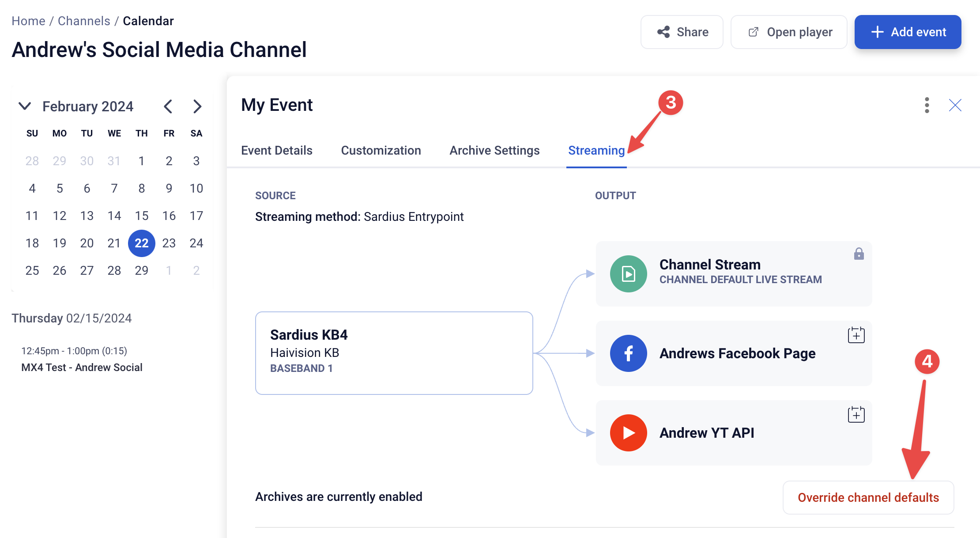This screenshot has height=538, width=980.
Task: Click the schedule-add icon on Andrew YT API
Action: (x=856, y=414)
